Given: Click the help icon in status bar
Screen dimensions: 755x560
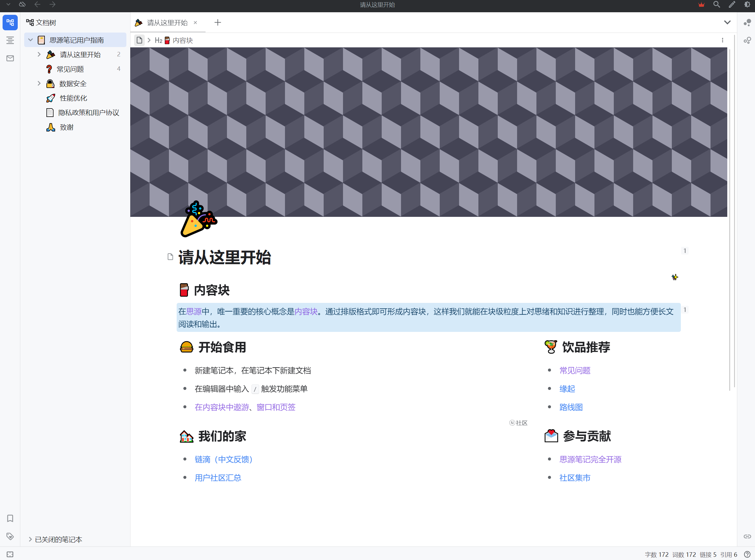Looking at the screenshot, I should [x=747, y=555].
